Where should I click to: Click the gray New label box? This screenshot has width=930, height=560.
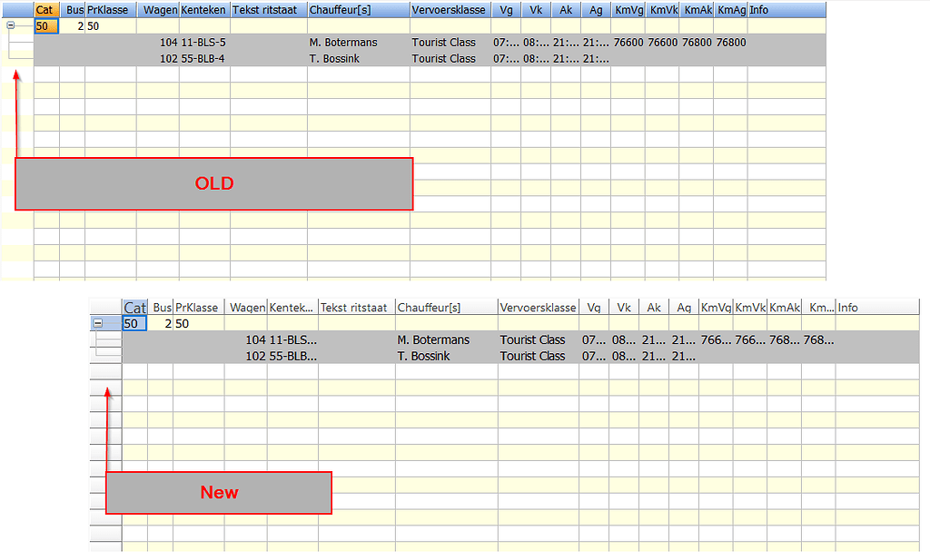coord(219,493)
